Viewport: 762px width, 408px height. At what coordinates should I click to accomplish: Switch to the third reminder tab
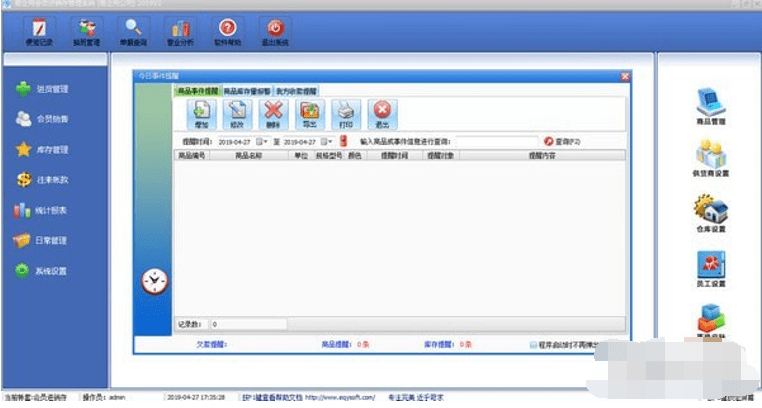(296, 91)
